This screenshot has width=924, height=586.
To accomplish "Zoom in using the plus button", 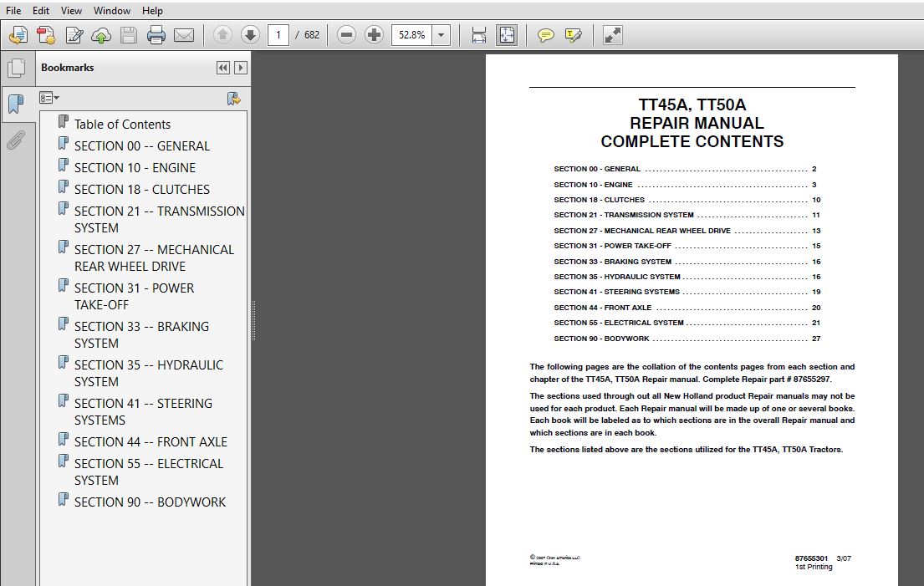I will (374, 35).
